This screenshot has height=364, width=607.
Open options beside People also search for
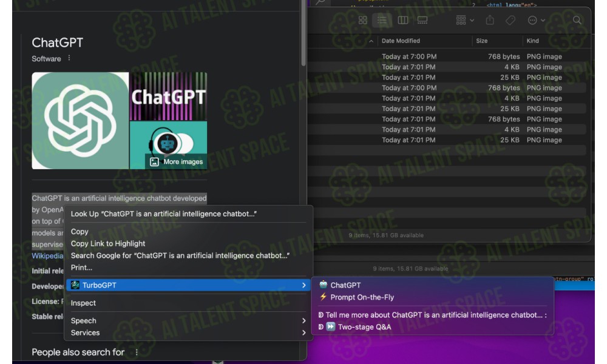136,352
